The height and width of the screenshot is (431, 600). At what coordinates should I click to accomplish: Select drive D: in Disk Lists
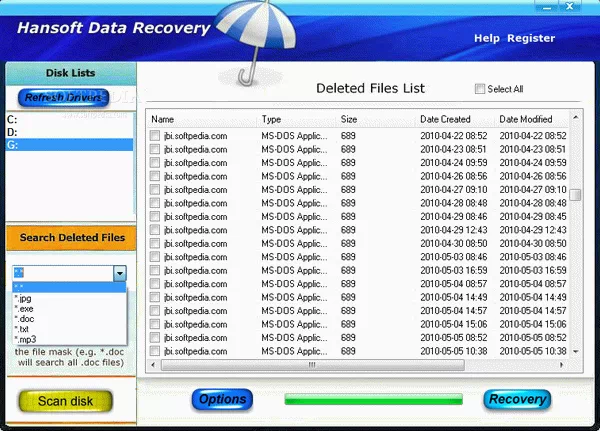70,132
